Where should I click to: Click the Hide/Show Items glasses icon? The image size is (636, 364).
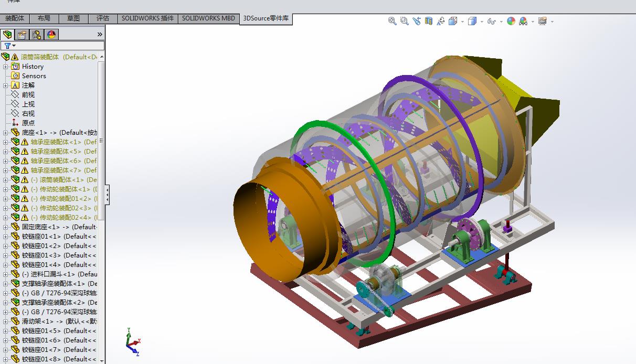tap(491, 21)
